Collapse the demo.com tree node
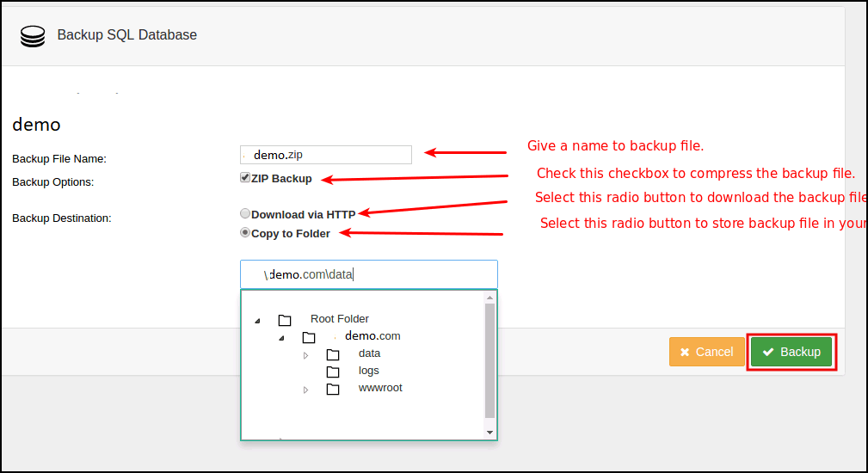Screen dimensions: 868x473 point(281,338)
